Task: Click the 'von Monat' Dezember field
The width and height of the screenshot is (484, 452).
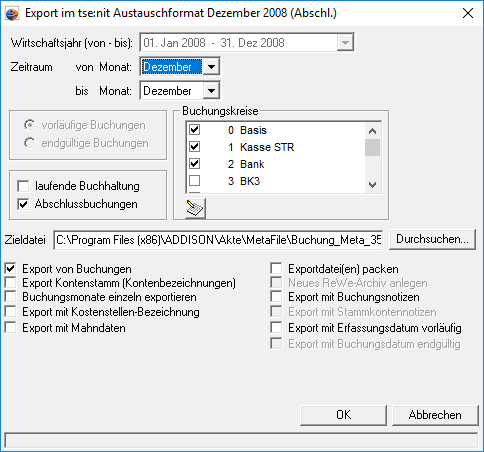Action: pyautogui.click(x=172, y=67)
